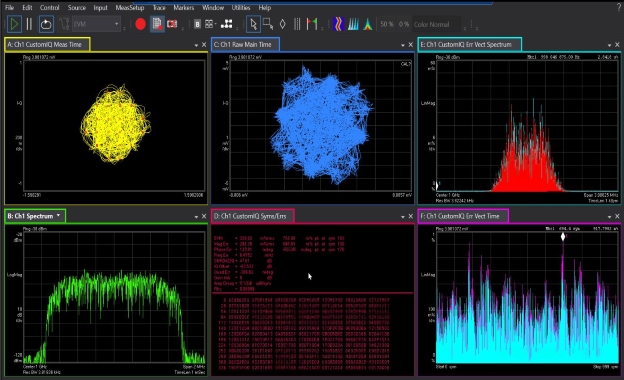
Task: Restart the measurement with the circular arrow icon
Action: click(46, 24)
